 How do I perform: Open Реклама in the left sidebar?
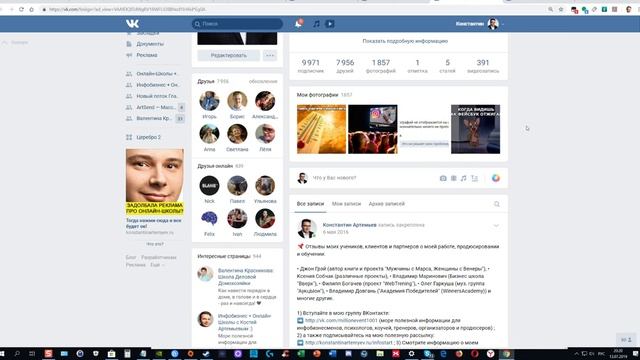click(147, 55)
